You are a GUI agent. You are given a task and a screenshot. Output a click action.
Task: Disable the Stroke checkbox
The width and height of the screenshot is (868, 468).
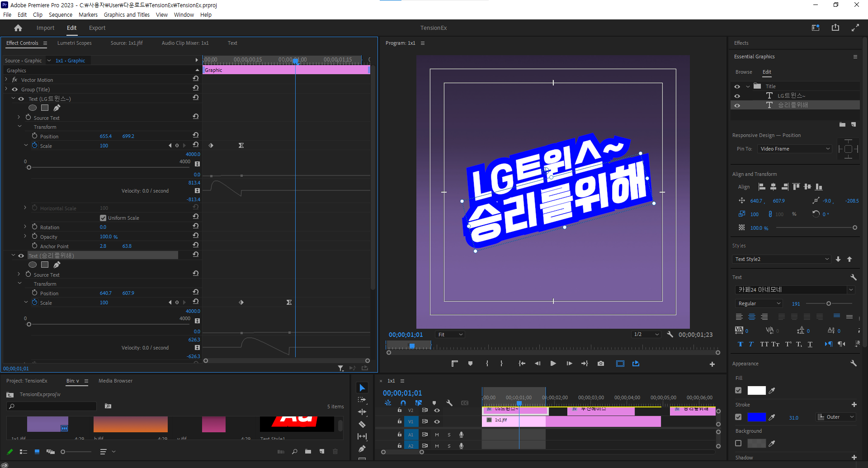pos(738,417)
